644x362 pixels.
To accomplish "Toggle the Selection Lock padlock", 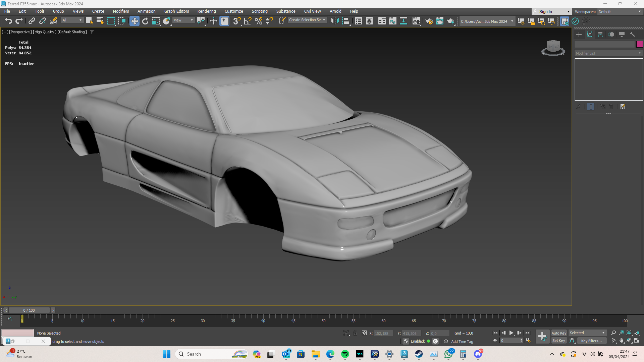I will point(355,333).
